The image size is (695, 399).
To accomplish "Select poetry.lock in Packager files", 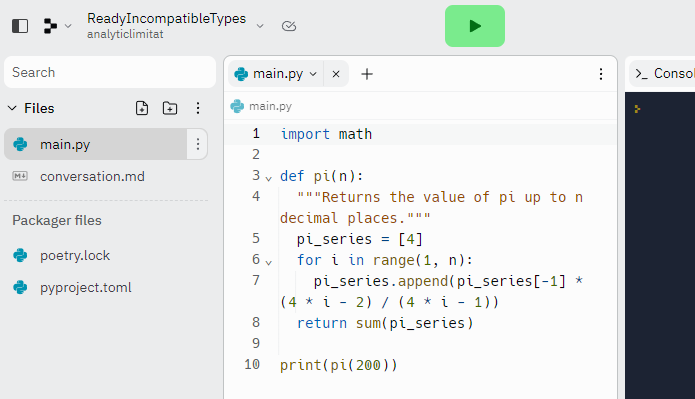I will pos(75,255).
